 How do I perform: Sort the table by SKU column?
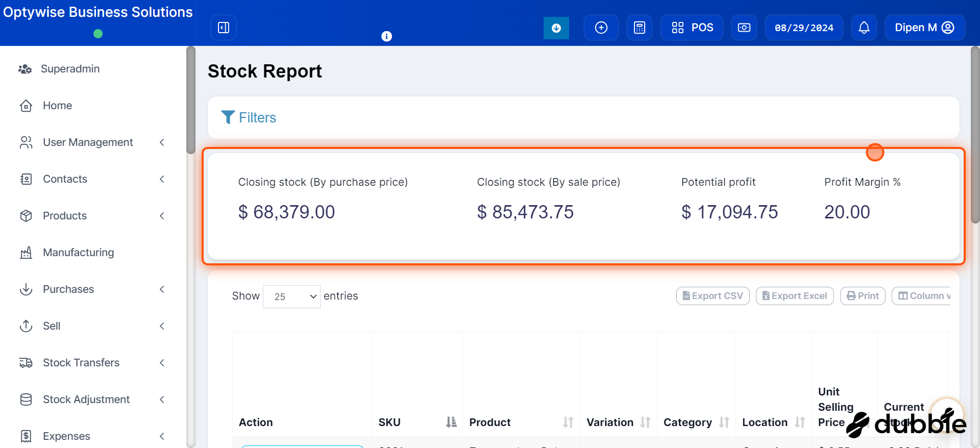click(x=418, y=422)
